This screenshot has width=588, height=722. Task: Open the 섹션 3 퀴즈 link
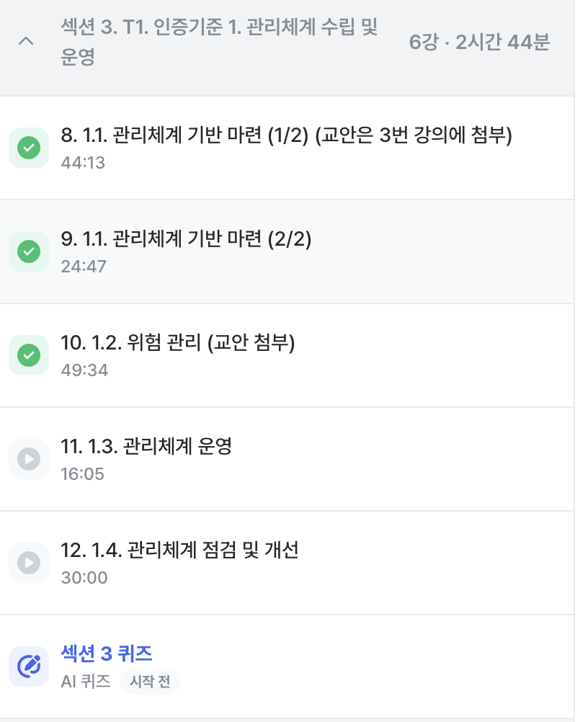[107, 654]
